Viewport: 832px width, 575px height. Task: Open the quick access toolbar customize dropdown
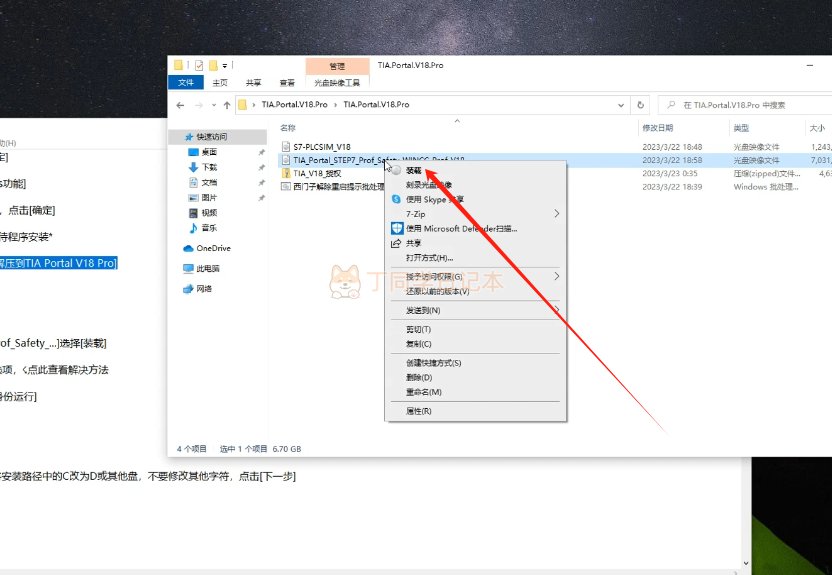point(224,66)
